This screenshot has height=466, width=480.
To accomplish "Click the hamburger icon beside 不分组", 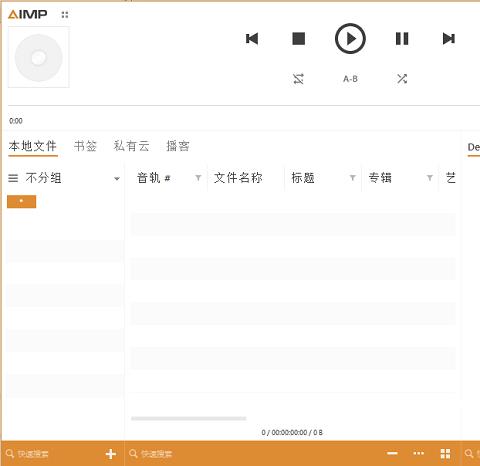I will (13, 178).
